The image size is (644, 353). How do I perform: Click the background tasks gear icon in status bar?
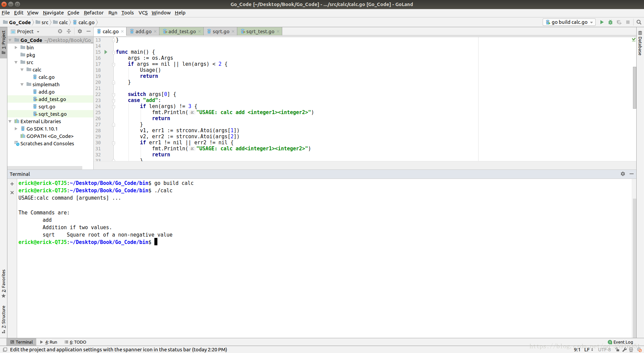click(x=639, y=350)
